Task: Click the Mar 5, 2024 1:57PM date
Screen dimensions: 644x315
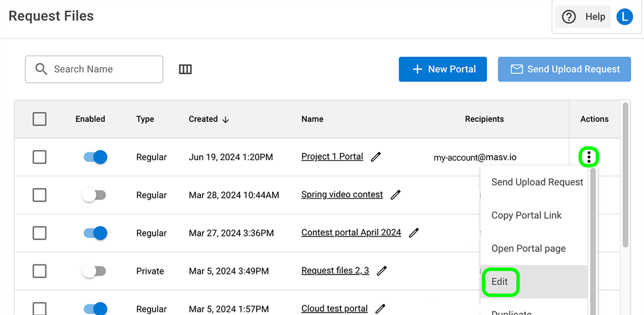Action: point(229,309)
